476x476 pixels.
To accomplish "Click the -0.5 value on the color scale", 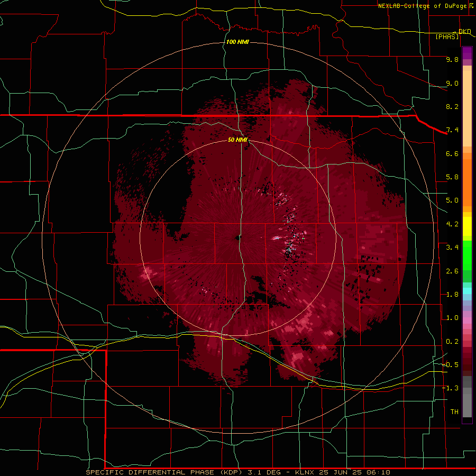I will 450,365.
